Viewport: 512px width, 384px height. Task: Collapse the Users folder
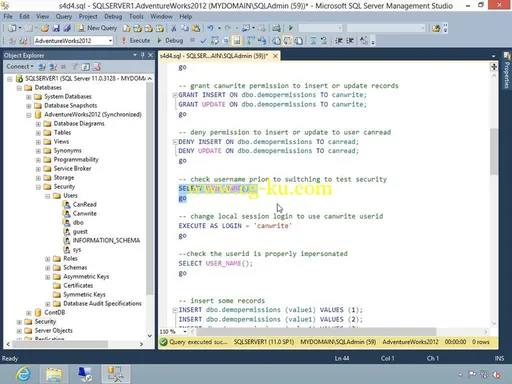tap(48, 196)
